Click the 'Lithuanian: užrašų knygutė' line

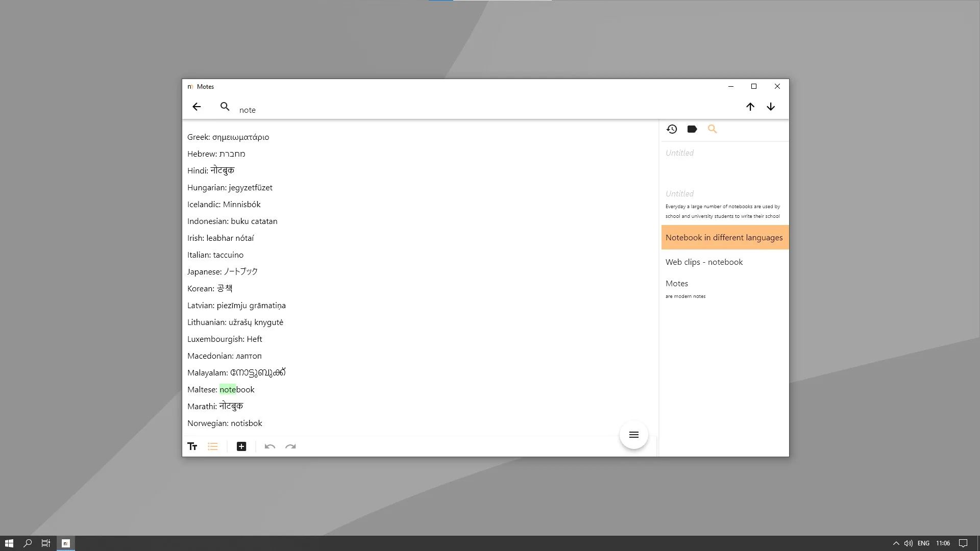click(x=235, y=322)
